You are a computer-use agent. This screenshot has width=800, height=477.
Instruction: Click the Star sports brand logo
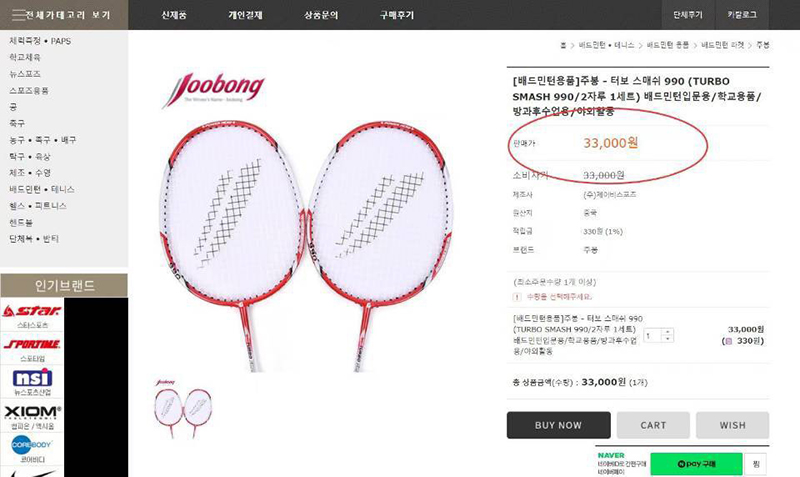32,311
